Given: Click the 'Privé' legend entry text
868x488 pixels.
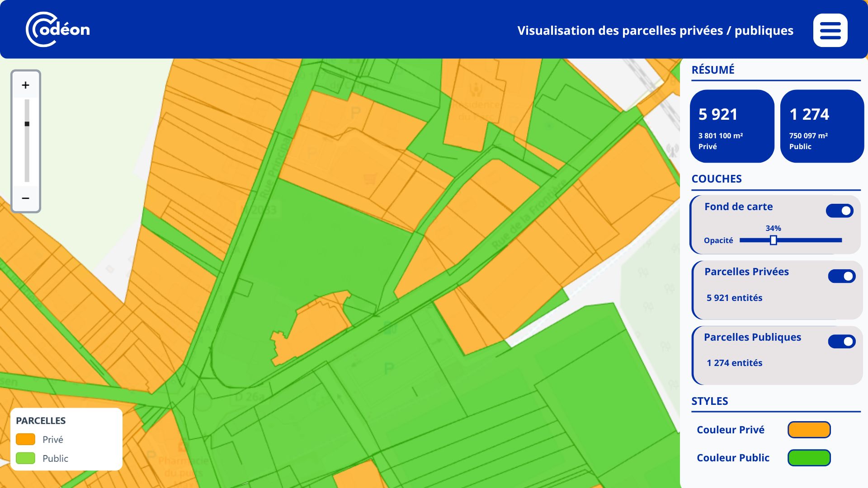Looking at the screenshot, I should (52, 440).
